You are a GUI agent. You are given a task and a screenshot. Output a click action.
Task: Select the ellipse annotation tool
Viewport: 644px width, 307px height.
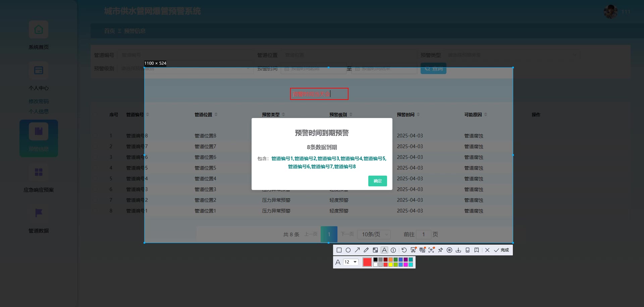[x=348, y=250]
